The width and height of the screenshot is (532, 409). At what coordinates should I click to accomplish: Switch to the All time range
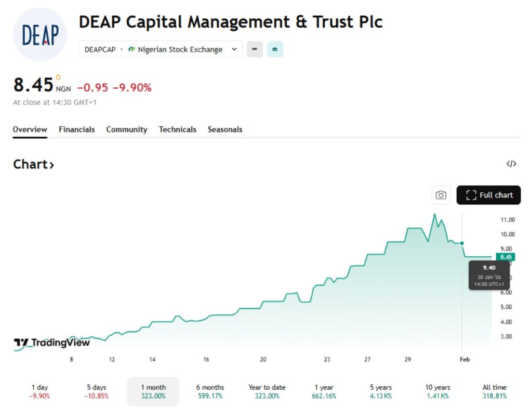494,391
